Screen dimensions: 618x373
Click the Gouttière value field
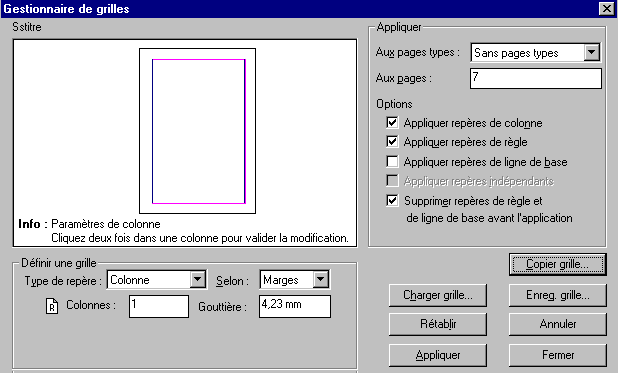click(295, 306)
